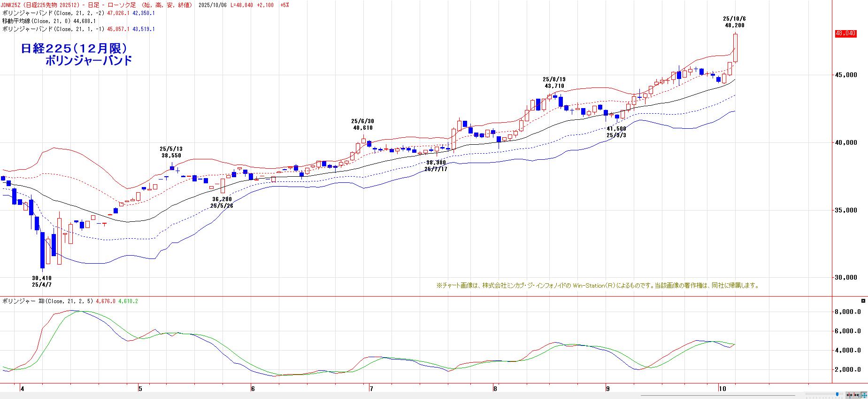The width and height of the screenshot is (868, 399).
Task: Click the 45,857.1 band value
Action: pos(118,29)
